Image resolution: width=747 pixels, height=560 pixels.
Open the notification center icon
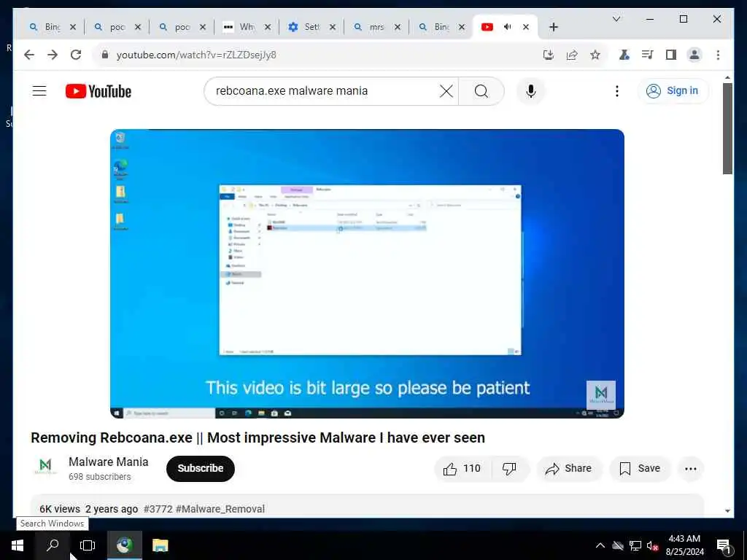(724, 545)
